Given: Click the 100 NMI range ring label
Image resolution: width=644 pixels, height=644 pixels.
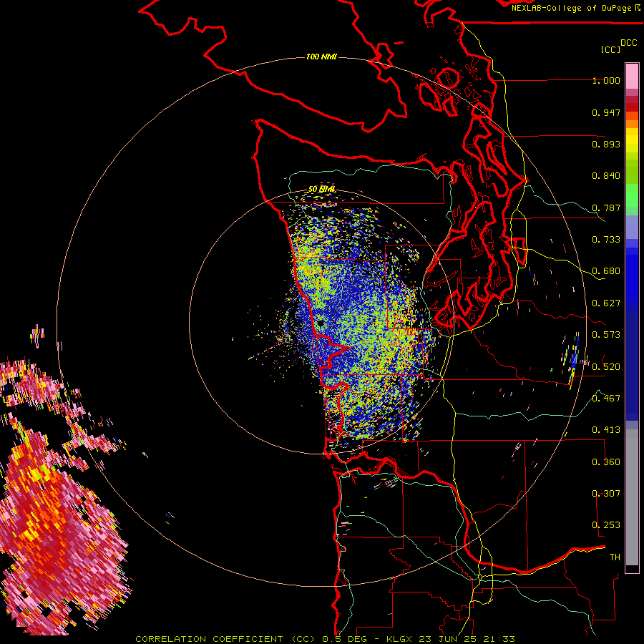Looking at the screenshot, I should [321, 57].
